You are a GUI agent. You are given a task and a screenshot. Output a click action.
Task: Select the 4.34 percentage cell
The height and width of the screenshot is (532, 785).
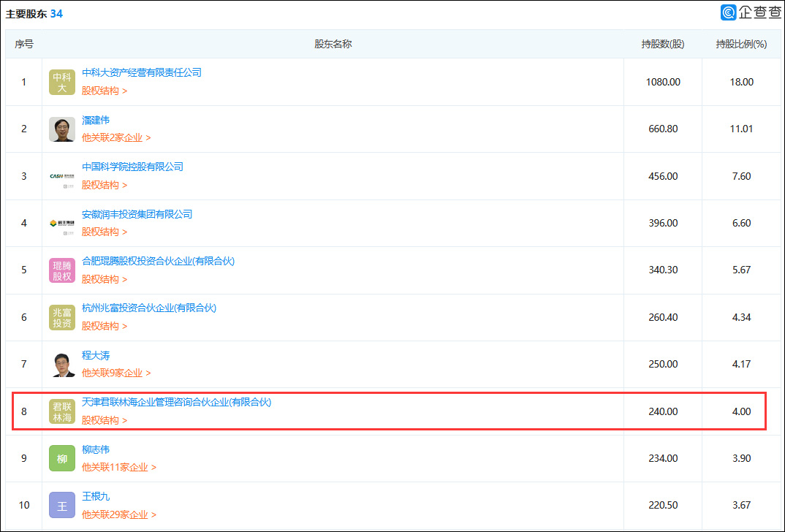741,317
